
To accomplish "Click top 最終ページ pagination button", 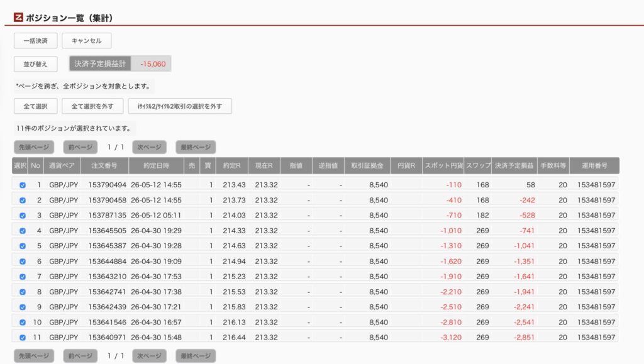I will 196,147.
